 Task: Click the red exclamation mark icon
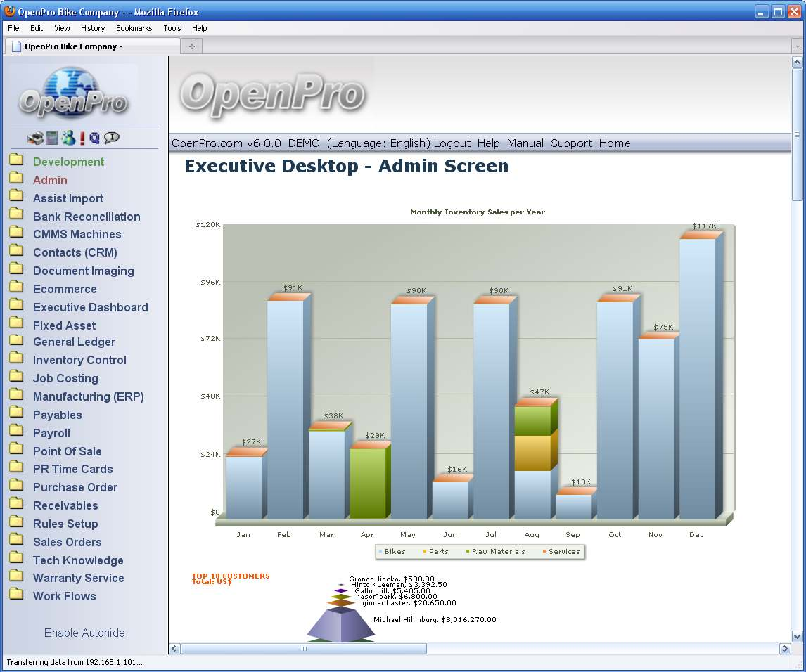tap(82, 138)
